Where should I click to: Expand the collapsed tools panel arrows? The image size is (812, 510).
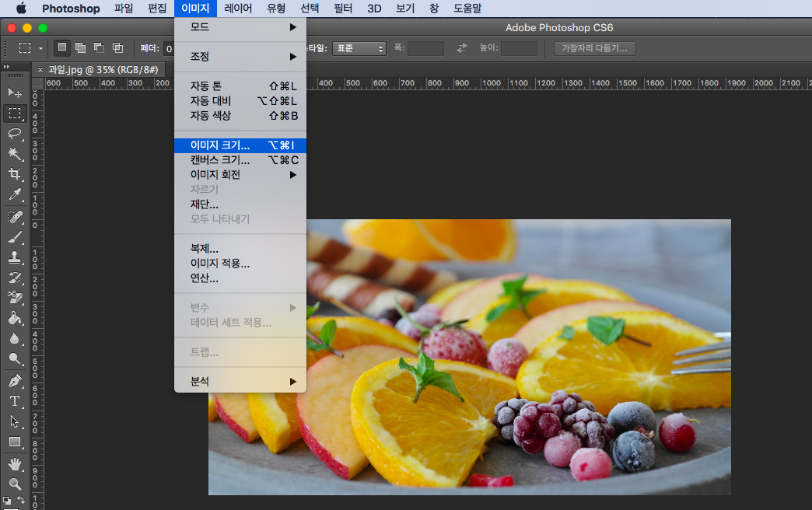[6, 66]
